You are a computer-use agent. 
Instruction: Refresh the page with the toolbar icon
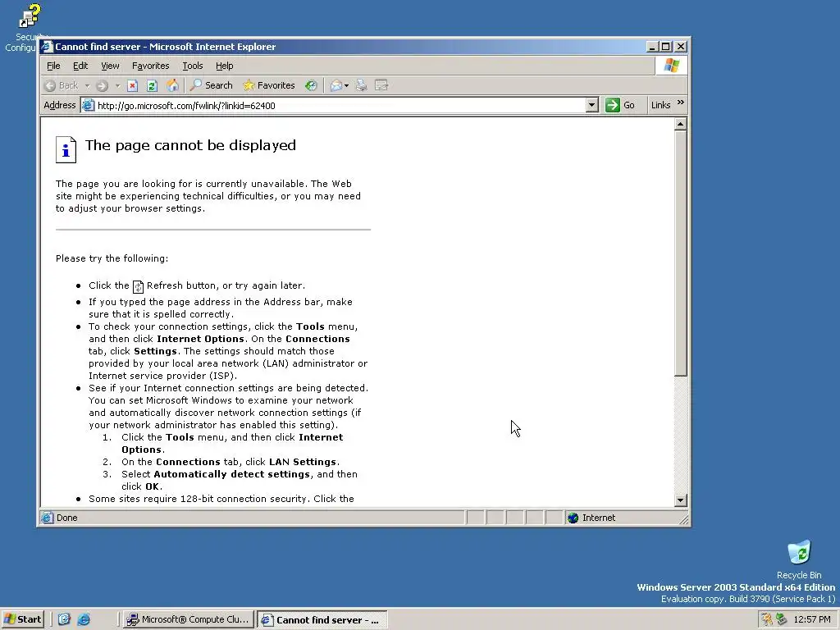click(x=152, y=85)
